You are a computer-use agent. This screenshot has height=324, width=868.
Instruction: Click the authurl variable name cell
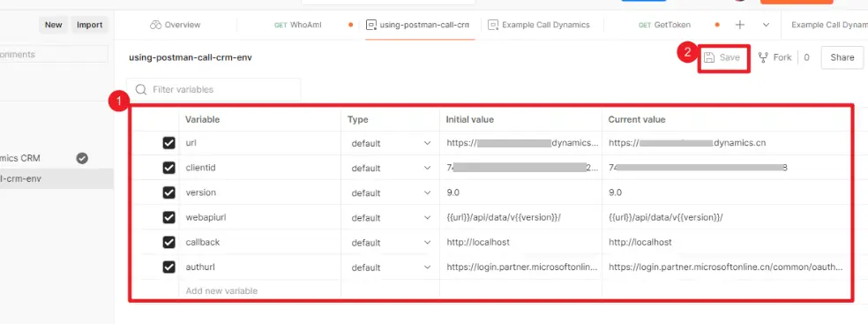(x=259, y=267)
